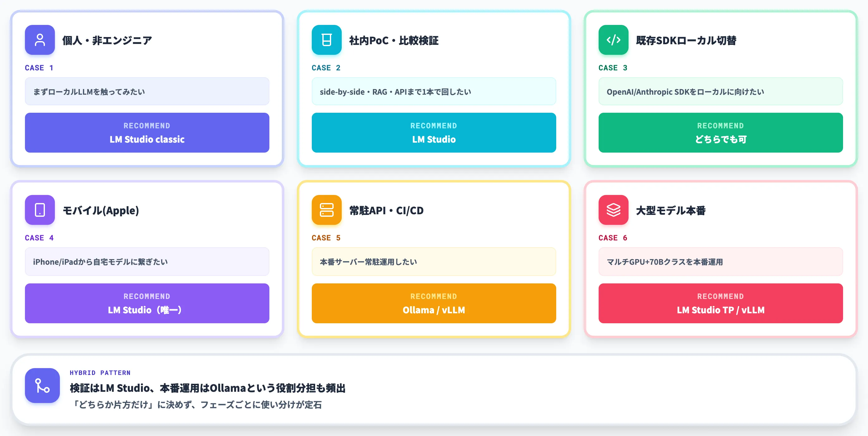Click the マルチGPU+70Bクラスを本番運用 box
Screen dimensions: 868x436
click(721, 262)
